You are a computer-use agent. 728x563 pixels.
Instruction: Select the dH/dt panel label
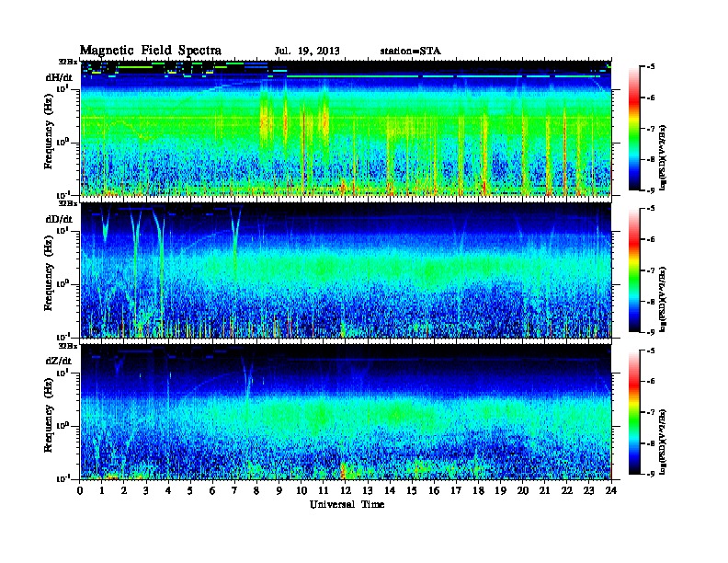tap(59, 78)
